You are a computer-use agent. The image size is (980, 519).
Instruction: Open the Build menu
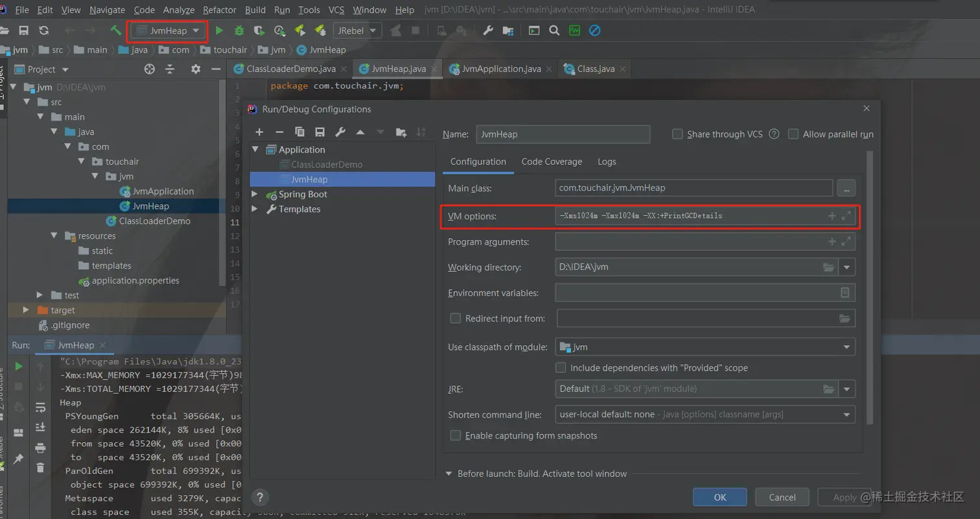tap(255, 10)
